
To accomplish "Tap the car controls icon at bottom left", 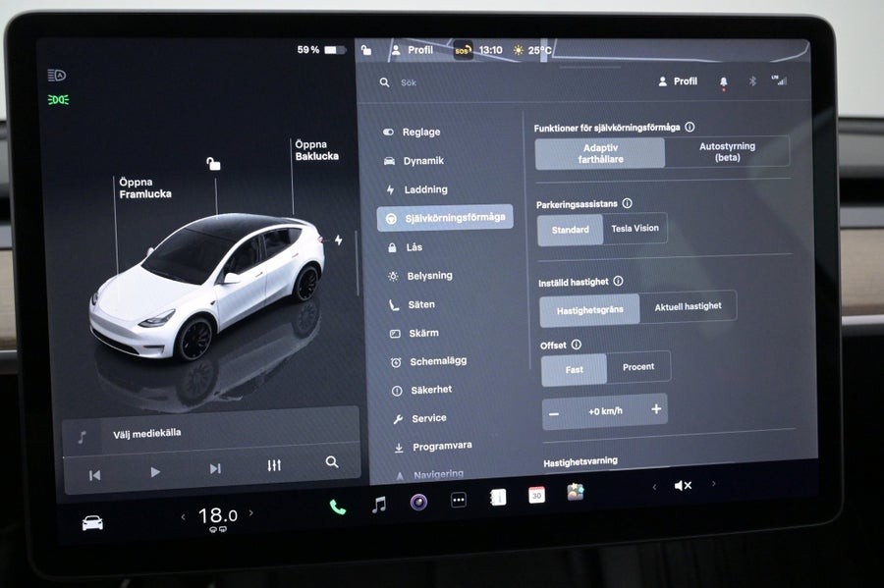I will pyautogui.click(x=92, y=523).
